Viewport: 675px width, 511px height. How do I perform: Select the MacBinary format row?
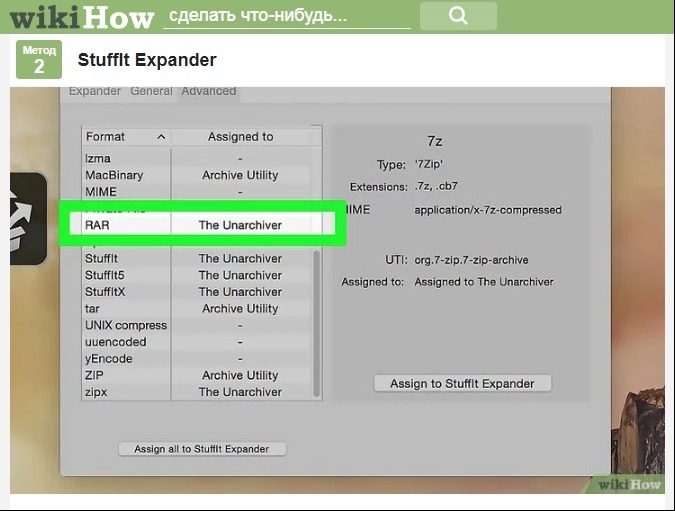(196, 175)
